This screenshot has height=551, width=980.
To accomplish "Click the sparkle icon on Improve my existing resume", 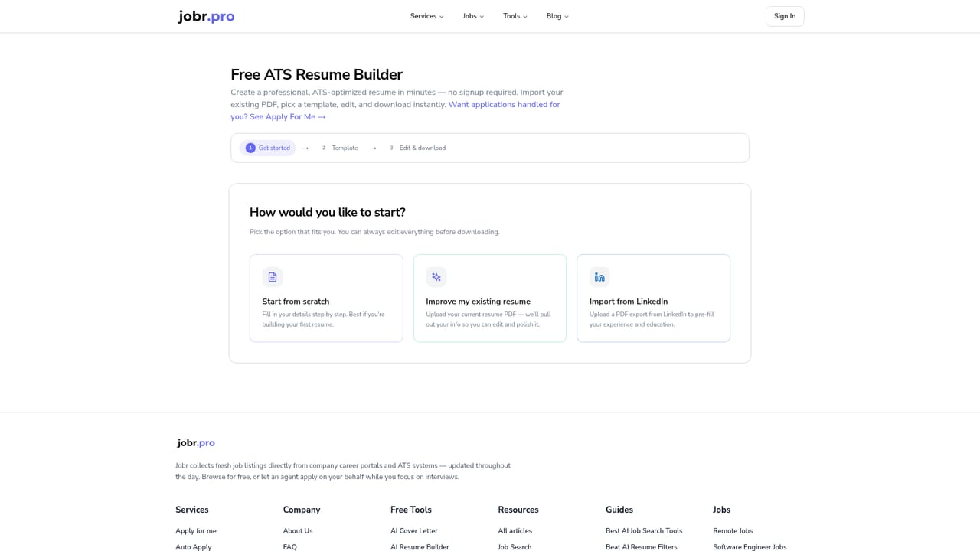I will [x=436, y=277].
